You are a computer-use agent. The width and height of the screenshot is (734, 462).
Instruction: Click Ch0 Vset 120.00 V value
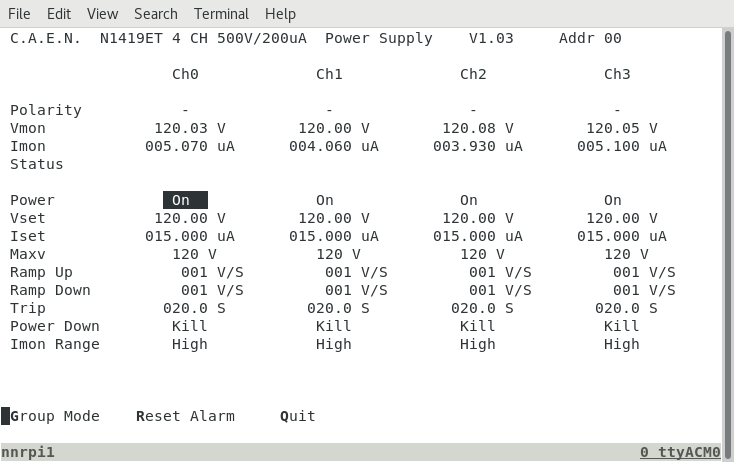(x=190, y=218)
